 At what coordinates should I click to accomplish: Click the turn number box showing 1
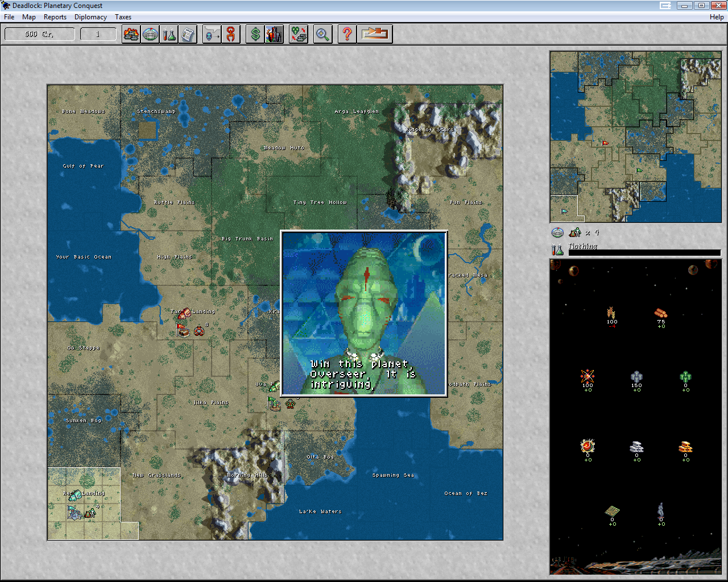pyautogui.click(x=98, y=34)
